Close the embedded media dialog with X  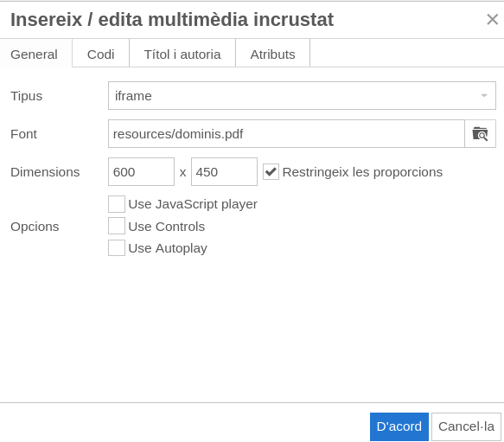click(492, 19)
